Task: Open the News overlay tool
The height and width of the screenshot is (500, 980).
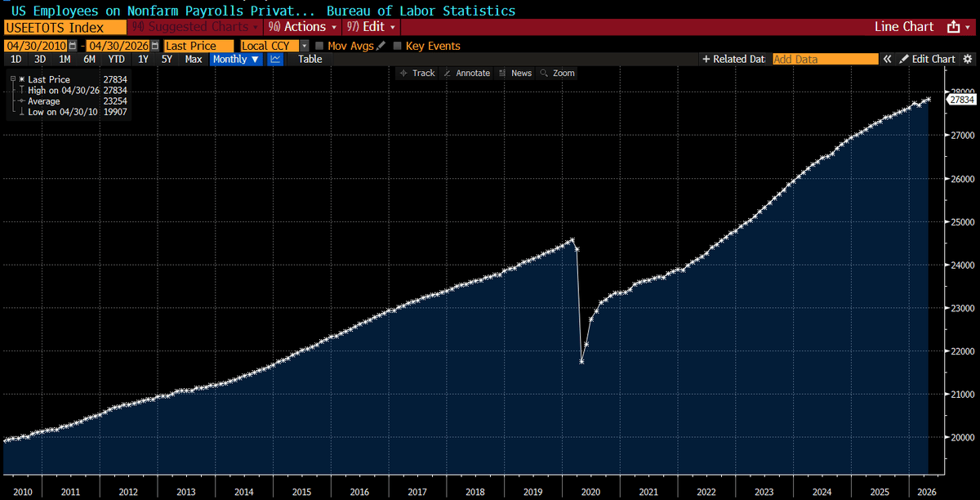Action: click(x=514, y=73)
